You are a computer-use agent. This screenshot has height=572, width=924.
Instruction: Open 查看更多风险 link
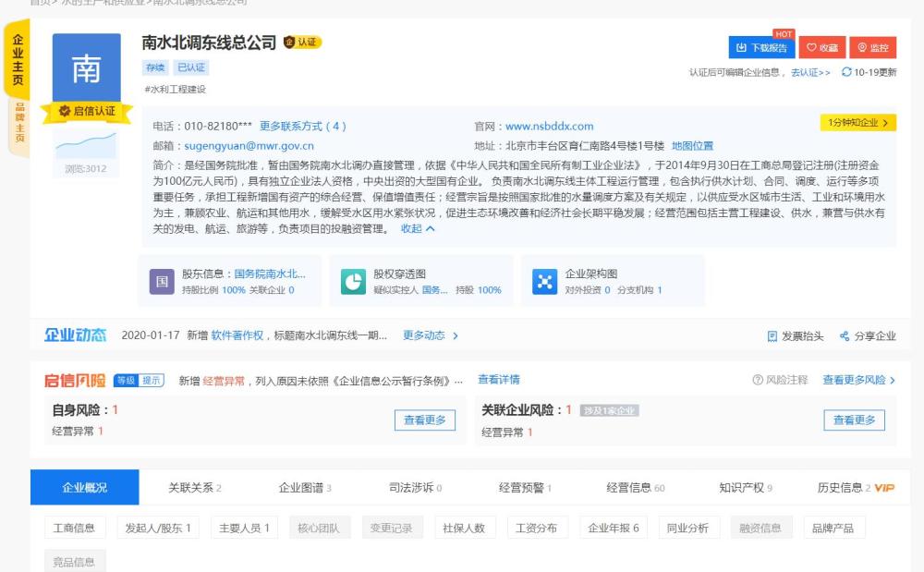coord(859,381)
